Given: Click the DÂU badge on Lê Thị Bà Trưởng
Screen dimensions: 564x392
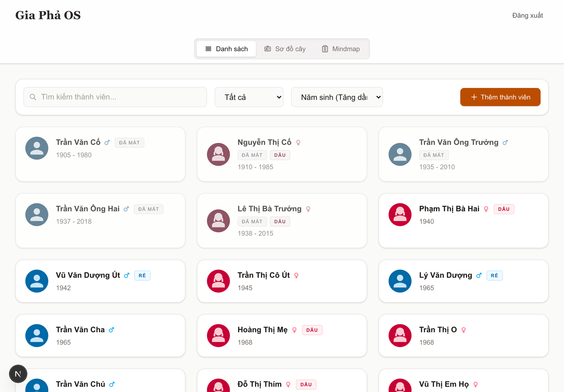Looking at the screenshot, I should [x=280, y=222].
